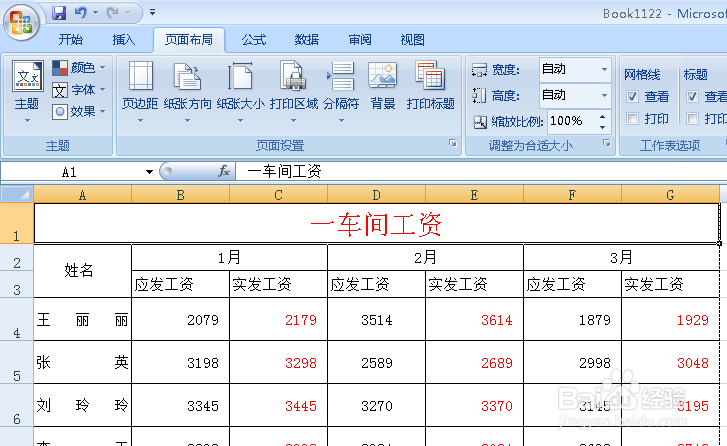Click the 缩放比例 100% input field
Image resolution: width=727 pixels, height=446 pixels.
572,121
